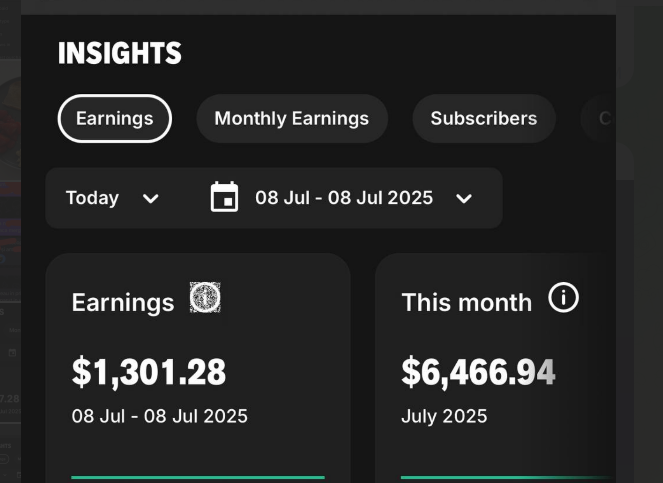The width and height of the screenshot is (663, 483).
Task: Click the calendar icon in date picker
Action: pos(225,197)
